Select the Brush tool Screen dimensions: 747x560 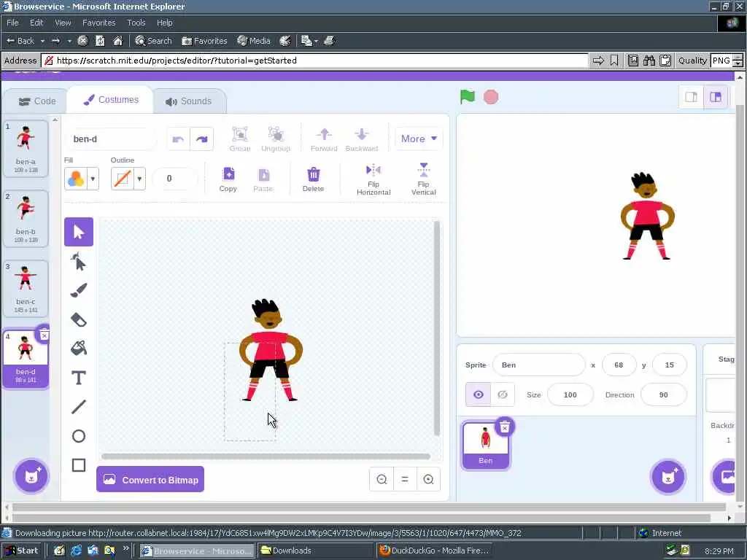click(x=79, y=290)
